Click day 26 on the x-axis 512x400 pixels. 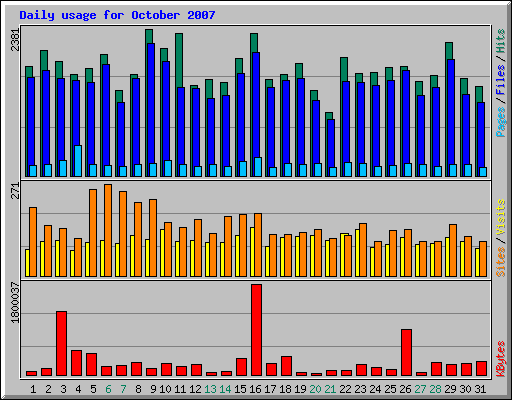tap(405, 389)
